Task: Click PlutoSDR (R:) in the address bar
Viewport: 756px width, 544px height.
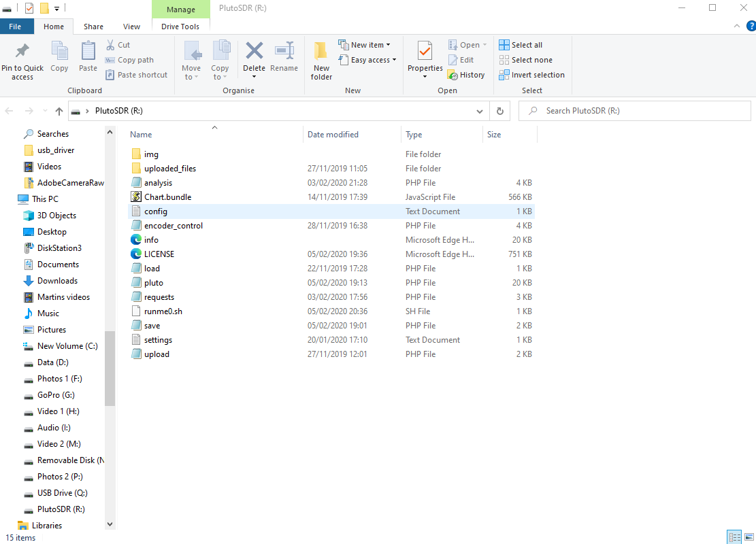Action: tap(118, 111)
